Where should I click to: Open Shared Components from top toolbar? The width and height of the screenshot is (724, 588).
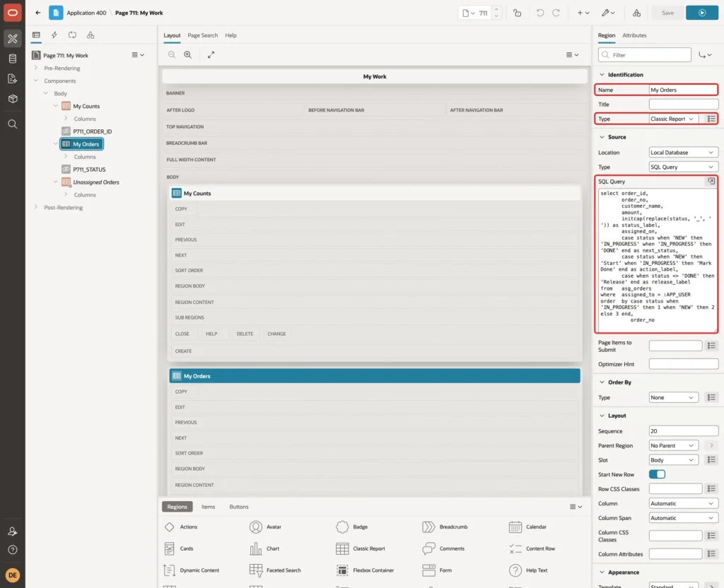[637, 13]
